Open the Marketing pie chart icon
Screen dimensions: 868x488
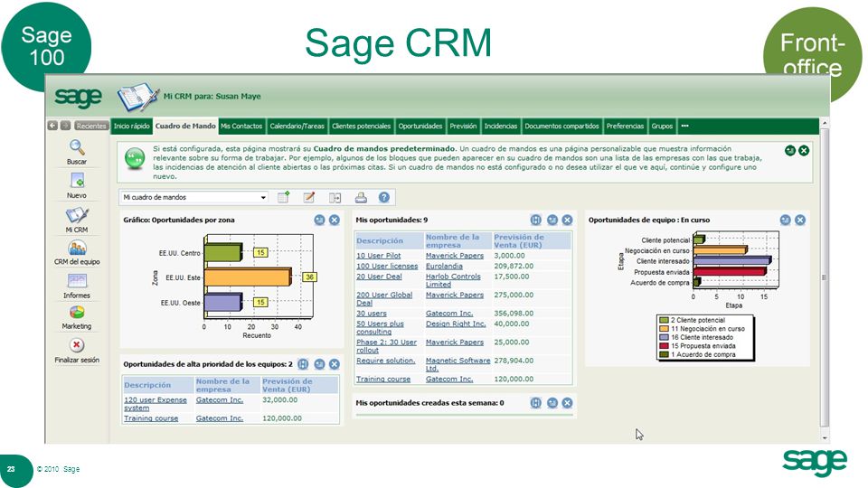77,313
